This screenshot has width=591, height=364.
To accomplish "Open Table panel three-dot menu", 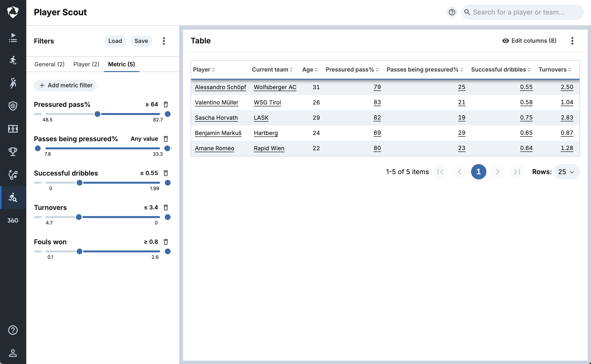I will 572,41.
